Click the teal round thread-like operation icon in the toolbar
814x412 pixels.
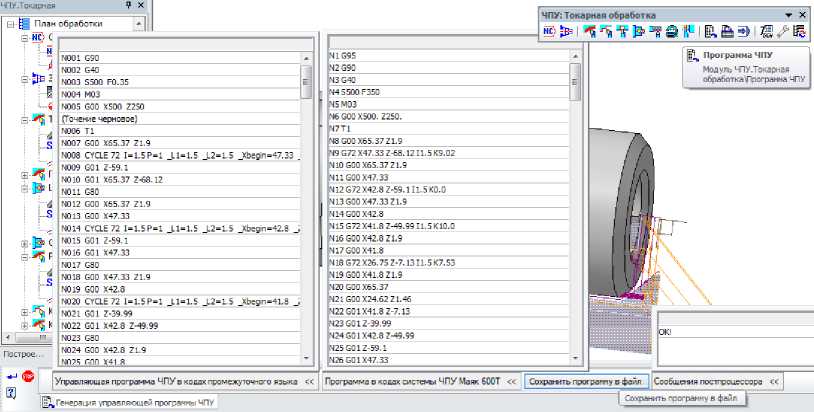[672, 32]
